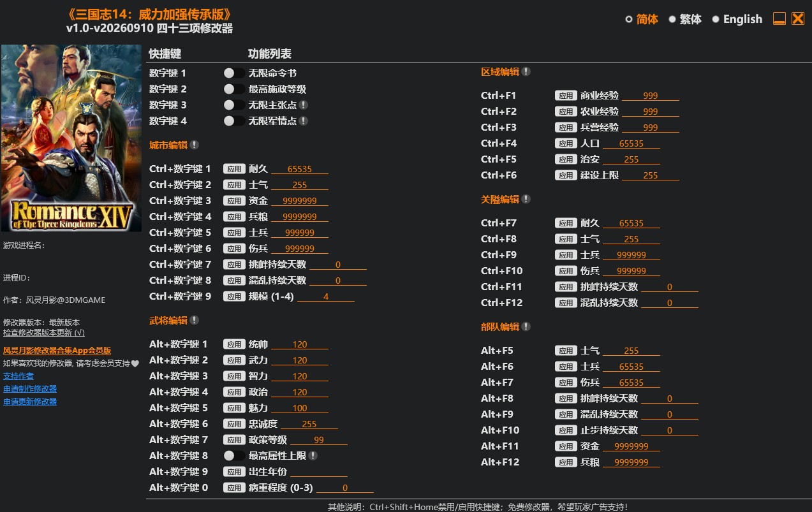Select 繁体 language option
Viewport: 812px width, 512px height.
[x=685, y=19]
